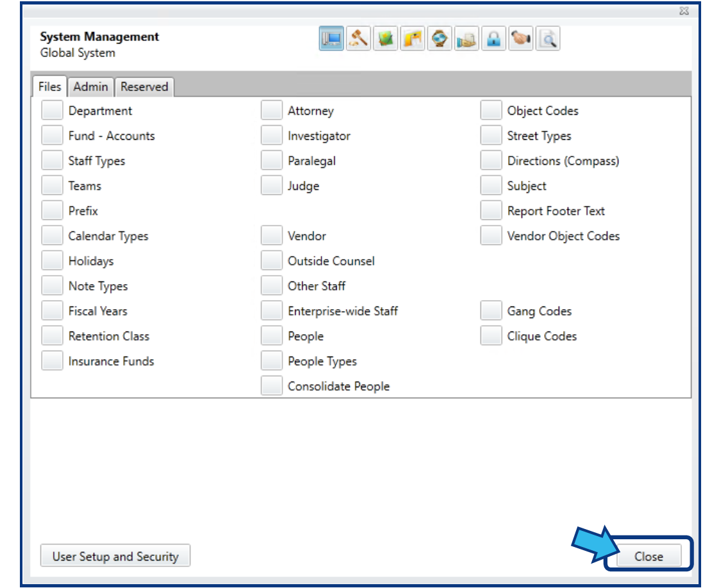Click the Vendor Object Codes button

(491, 235)
